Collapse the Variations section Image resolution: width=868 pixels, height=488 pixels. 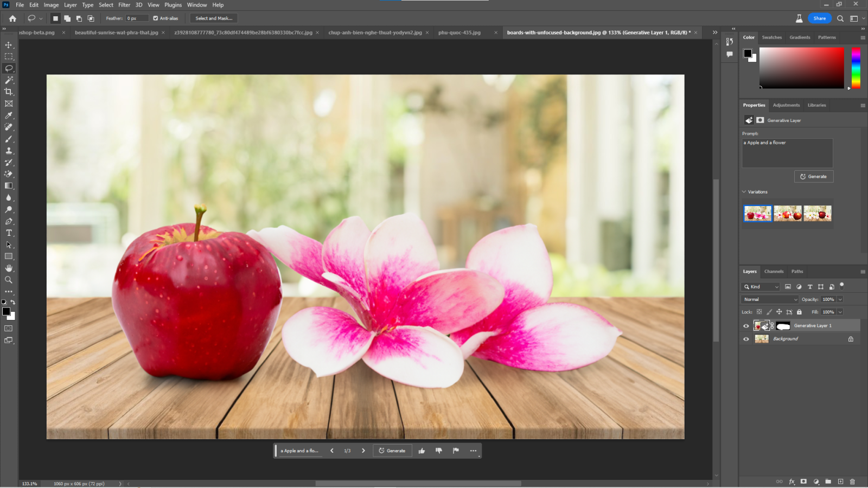click(x=744, y=192)
